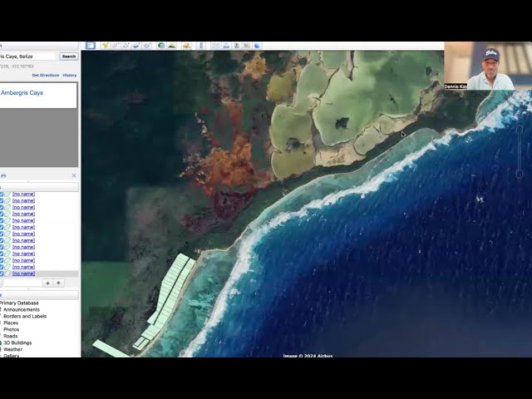The height and width of the screenshot is (399, 532).
Task: Click the blue Earth globe toolbar icon
Action: tap(257, 46)
